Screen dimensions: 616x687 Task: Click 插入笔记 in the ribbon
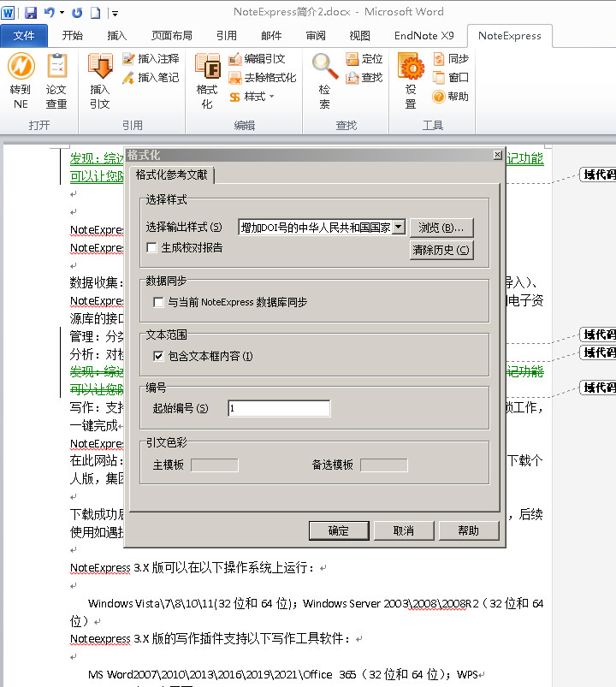[x=151, y=78]
